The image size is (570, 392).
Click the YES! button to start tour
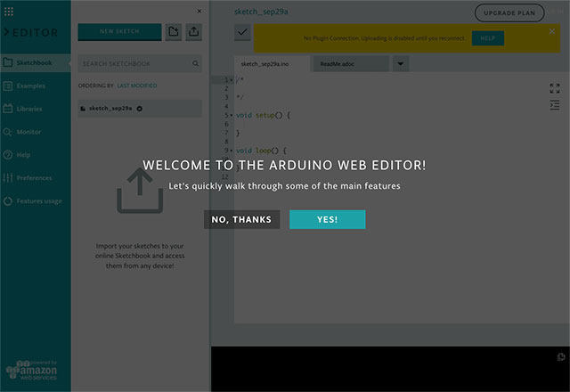[x=327, y=219]
